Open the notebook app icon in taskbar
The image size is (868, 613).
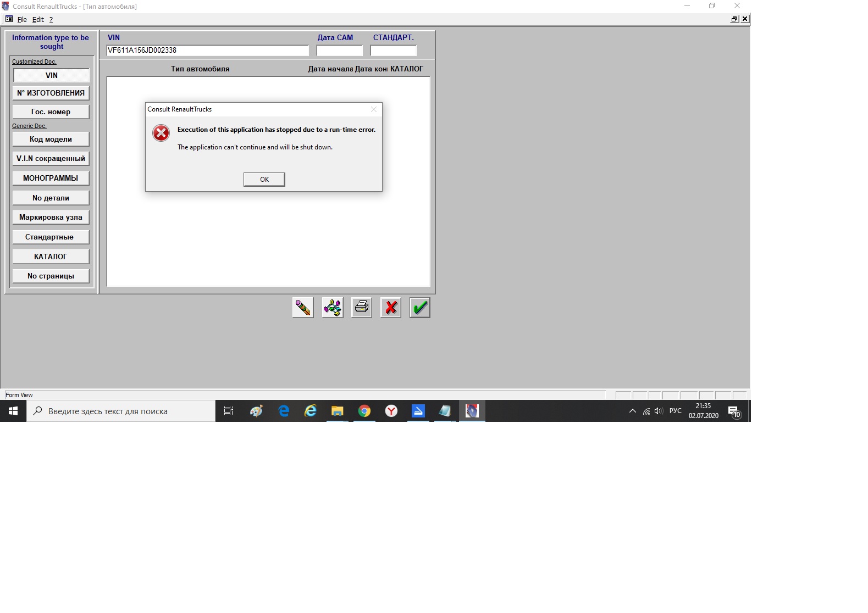point(445,411)
